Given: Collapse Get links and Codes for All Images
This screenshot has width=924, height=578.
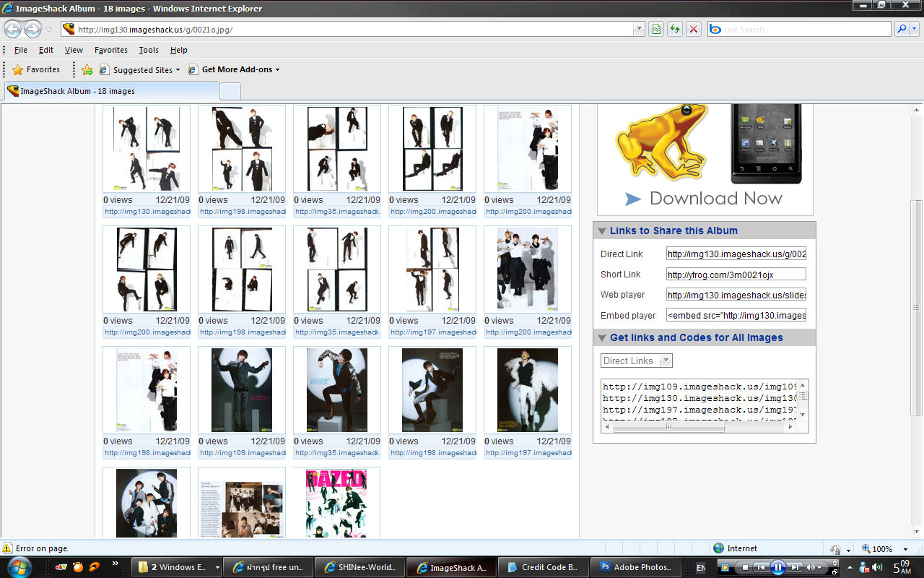Looking at the screenshot, I should 601,338.
